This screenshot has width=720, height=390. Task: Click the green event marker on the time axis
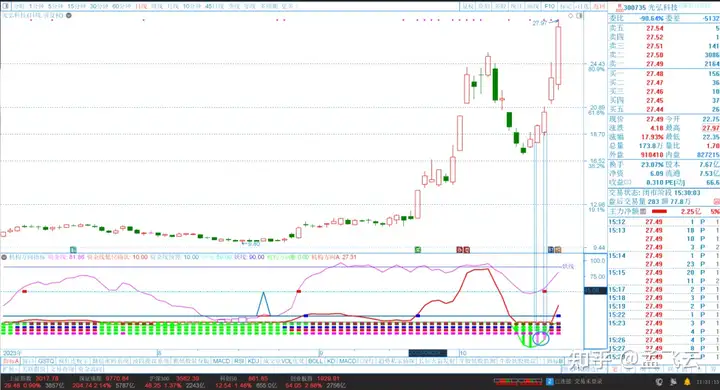point(417,249)
